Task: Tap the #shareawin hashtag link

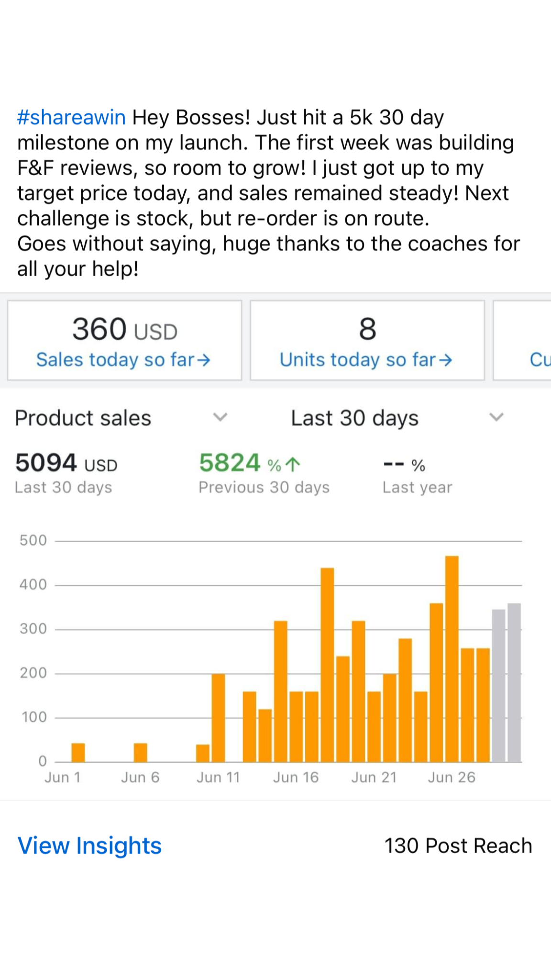Action: pyautogui.click(x=71, y=118)
